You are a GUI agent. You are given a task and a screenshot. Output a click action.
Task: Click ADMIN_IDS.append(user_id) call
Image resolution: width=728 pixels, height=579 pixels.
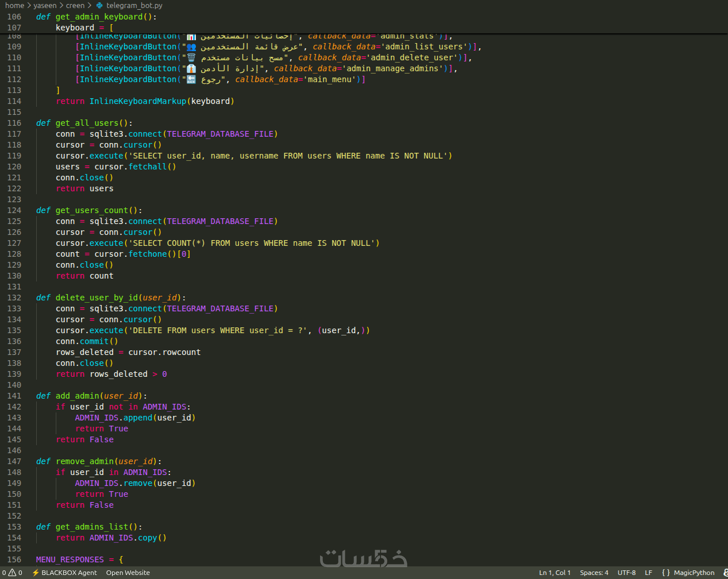click(x=135, y=418)
